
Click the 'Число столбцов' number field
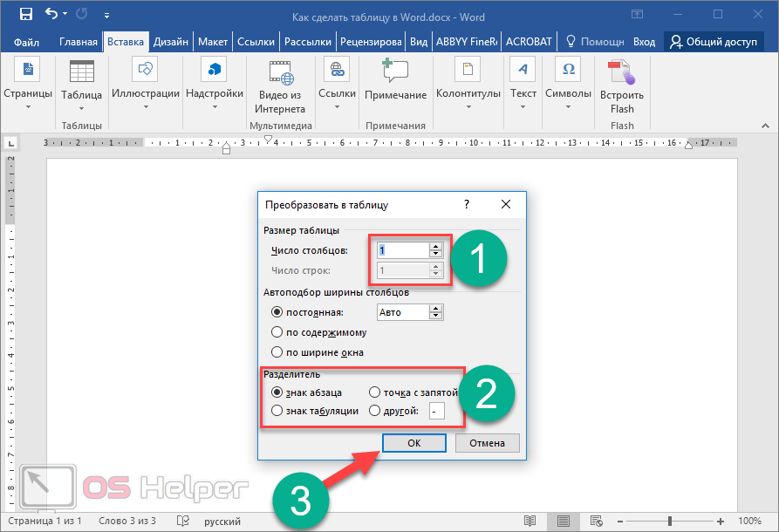point(402,250)
